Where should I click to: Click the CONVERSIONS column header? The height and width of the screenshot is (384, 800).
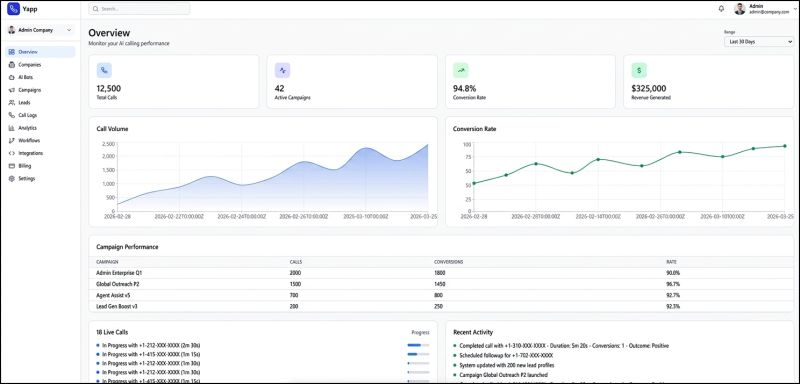click(x=448, y=262)
